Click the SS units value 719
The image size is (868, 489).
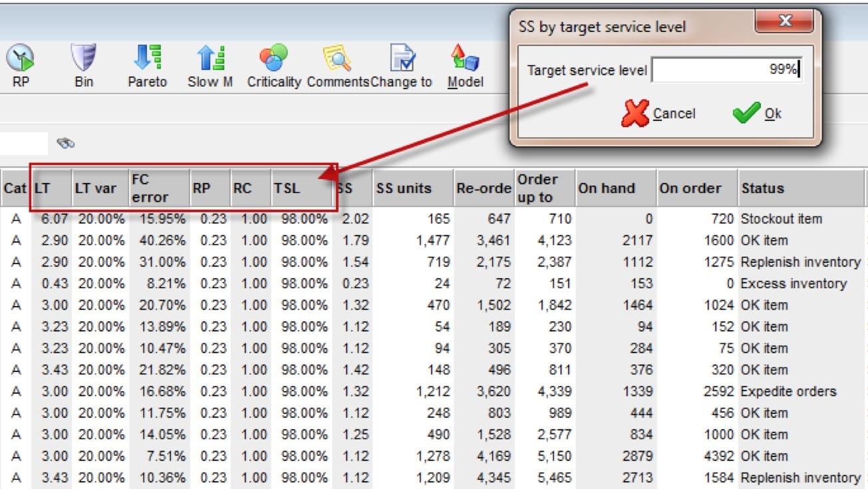(438, 262)
